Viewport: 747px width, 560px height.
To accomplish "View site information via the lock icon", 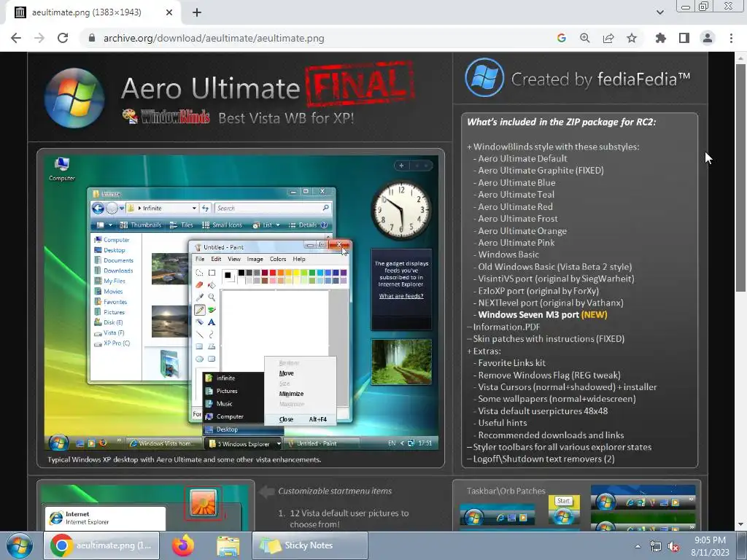I will pos(92,38).
